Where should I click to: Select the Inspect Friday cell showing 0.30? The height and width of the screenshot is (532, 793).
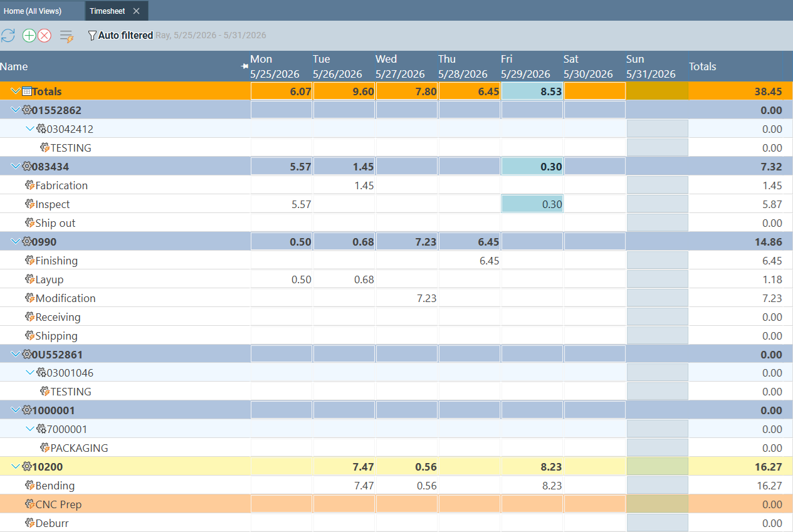coord(532,204)
